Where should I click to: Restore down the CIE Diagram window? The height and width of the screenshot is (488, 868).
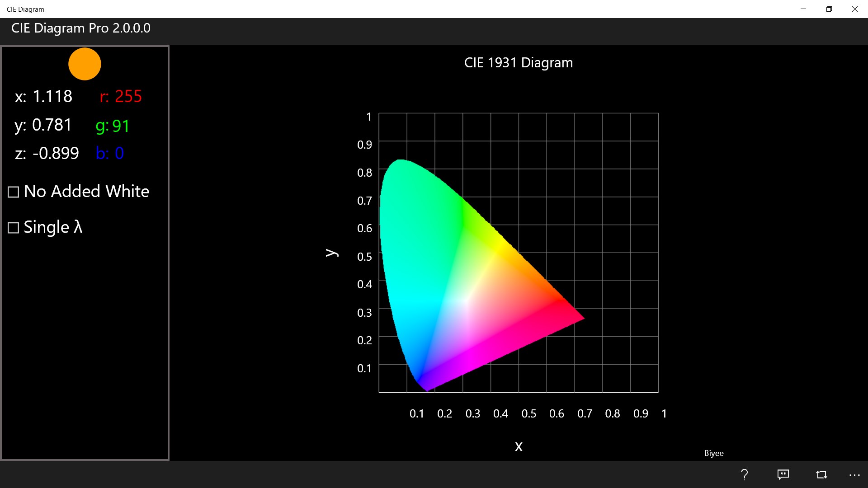829,9
